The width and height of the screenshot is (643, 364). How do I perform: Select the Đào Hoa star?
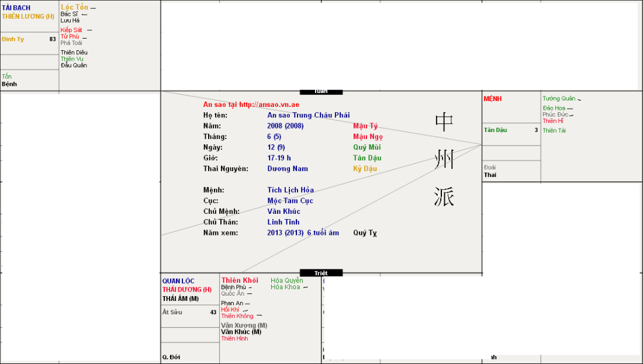pos(554,108)
